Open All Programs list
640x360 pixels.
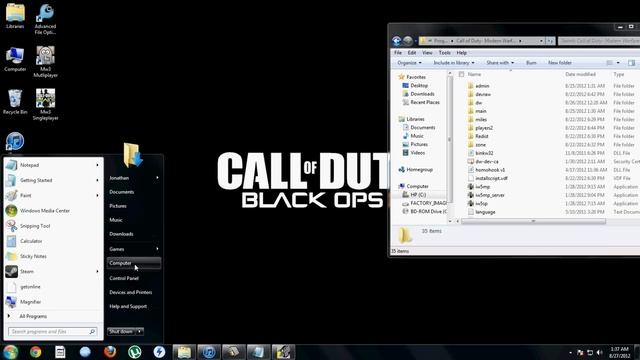click(x=33, y=316)
